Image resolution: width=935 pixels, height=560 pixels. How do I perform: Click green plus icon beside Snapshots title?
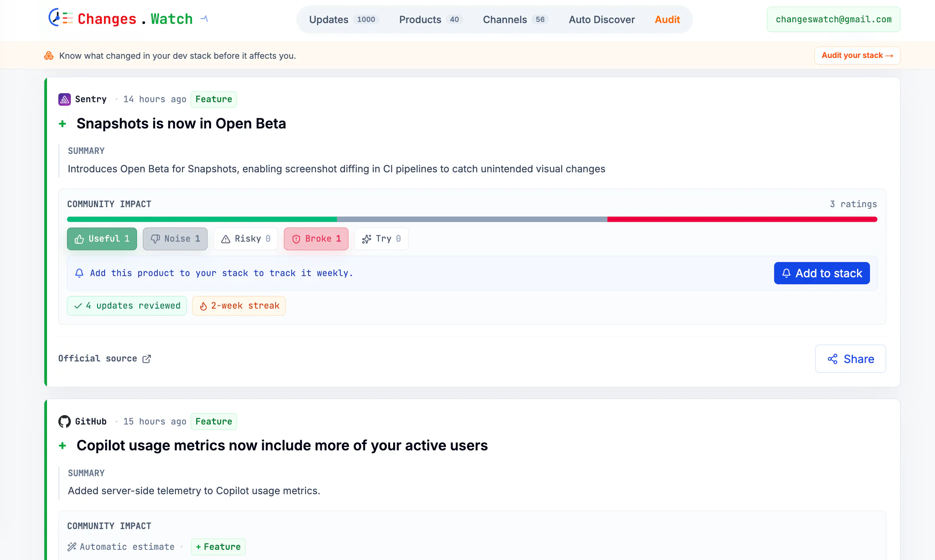[x=62, y=124]
